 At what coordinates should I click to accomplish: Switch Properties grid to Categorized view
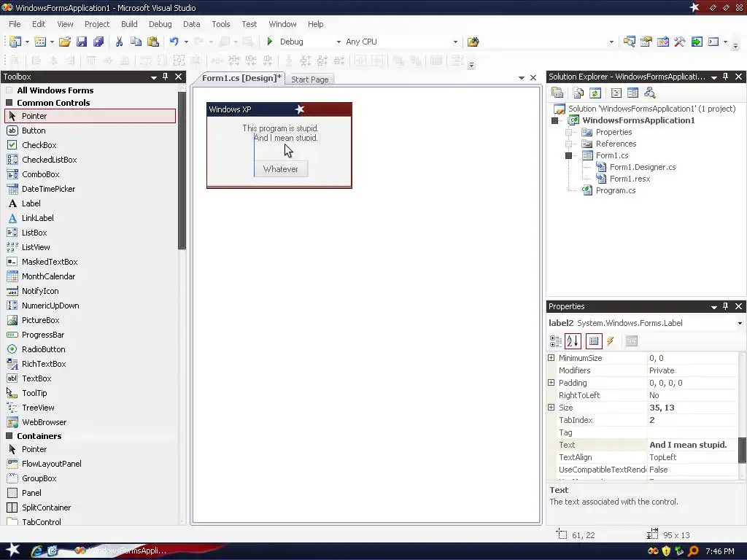[555, 341]
